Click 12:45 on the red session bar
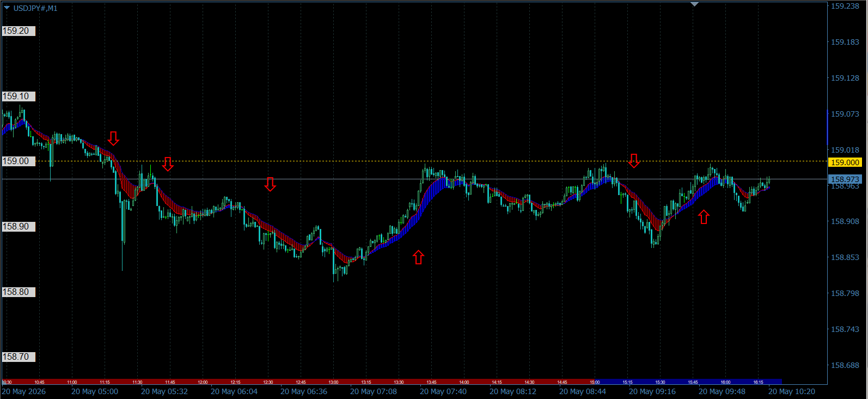The width and height of the screenshot is (868, 399). [301, 382]
